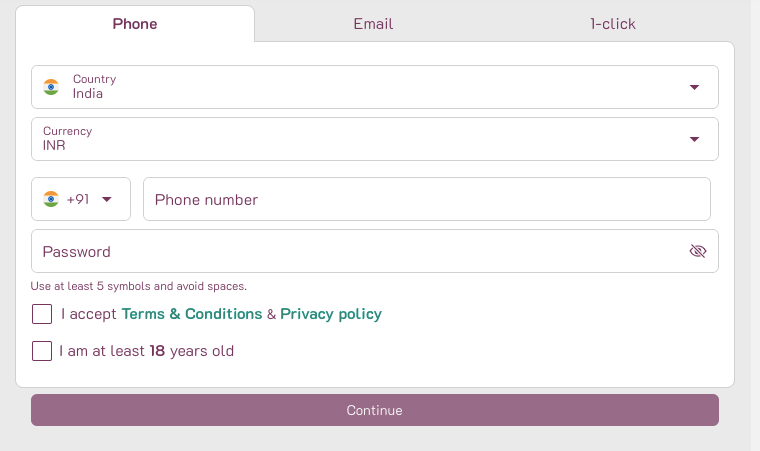The width and height of the screenshot is (760, 451).
Task: Focus the Password input field
Action: coord(375,251)
